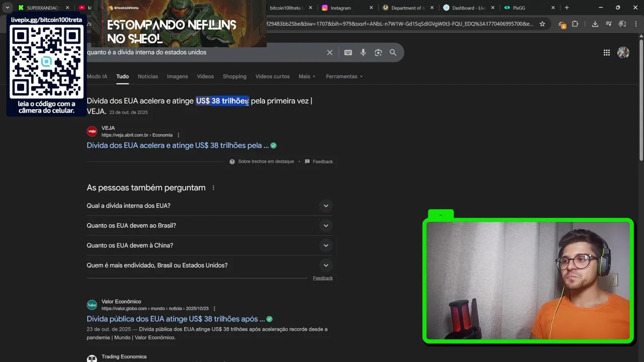Open more options for the Valor Econômico result

click(x=214, y=309)
